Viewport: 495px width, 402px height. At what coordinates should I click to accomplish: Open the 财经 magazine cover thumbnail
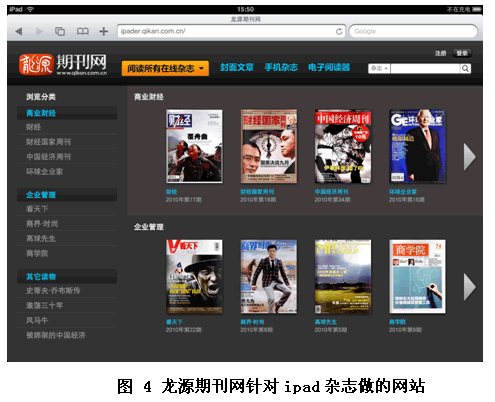pos(194,146)
